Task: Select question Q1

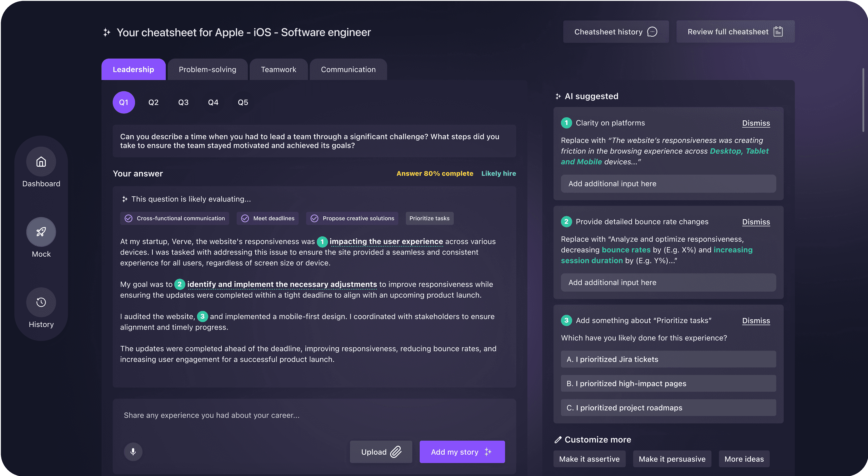Action: pyautogui.click(x=124, y=102)
